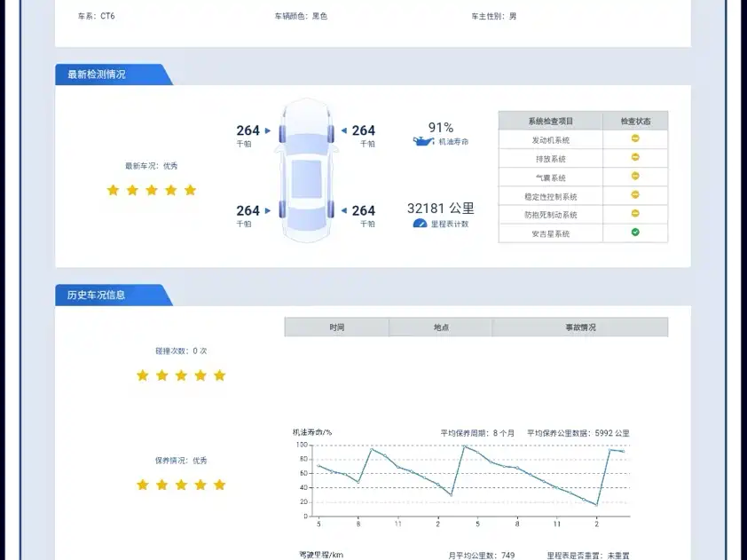747x560 pixels.
Task: Click the third star under 保养情况
Action: pyautogui.click(x=181, y=485)
